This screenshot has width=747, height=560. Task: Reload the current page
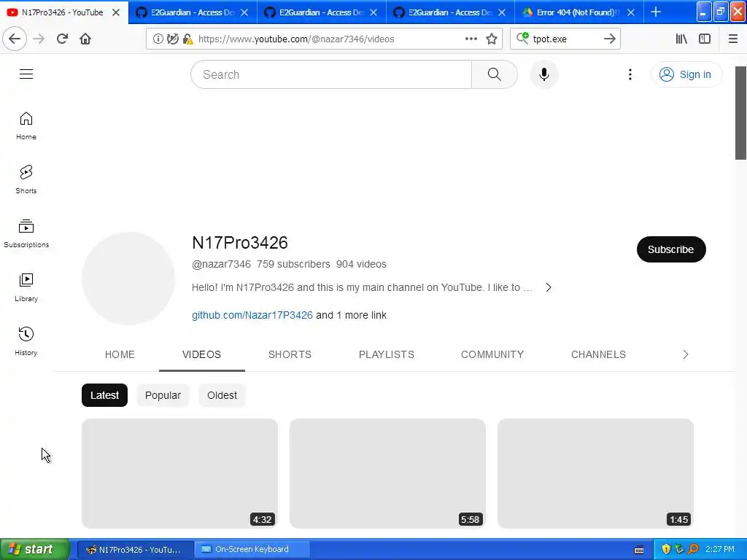click(62, 39)
